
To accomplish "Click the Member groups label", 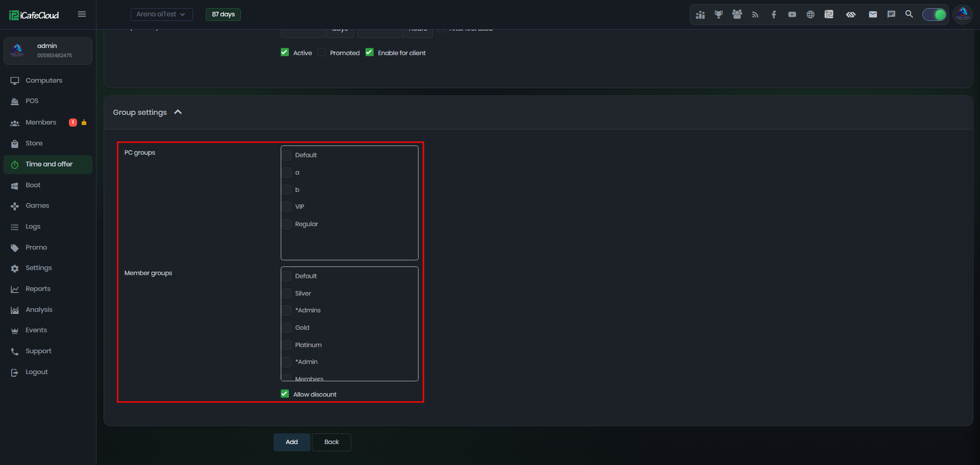I will [149, 273].
